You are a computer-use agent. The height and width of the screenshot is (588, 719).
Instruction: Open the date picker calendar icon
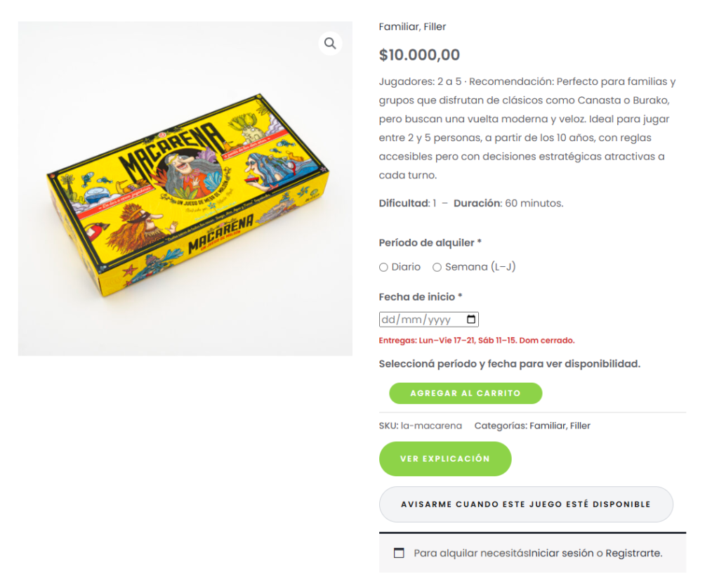472,320
